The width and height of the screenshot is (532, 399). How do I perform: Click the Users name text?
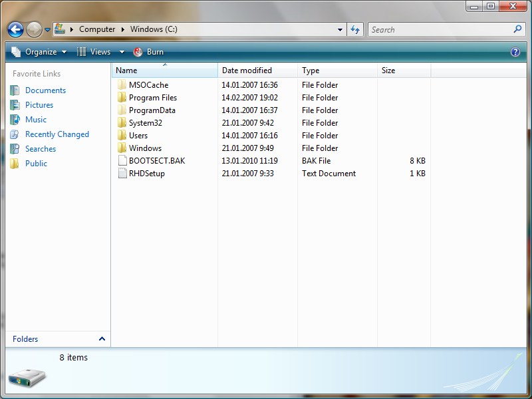pyautogui.click(x=138, y=136)
